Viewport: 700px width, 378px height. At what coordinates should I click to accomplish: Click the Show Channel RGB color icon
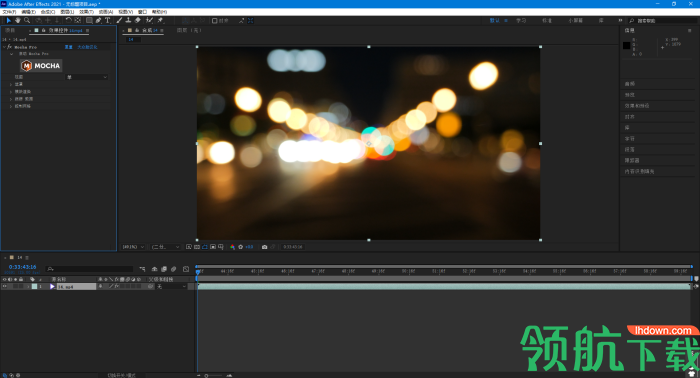coord(232,247)
